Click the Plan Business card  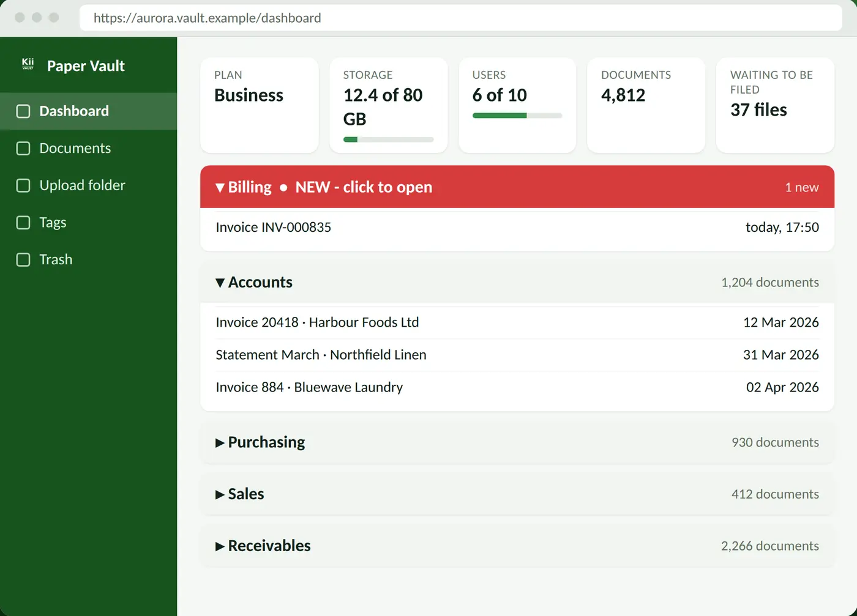260,105
